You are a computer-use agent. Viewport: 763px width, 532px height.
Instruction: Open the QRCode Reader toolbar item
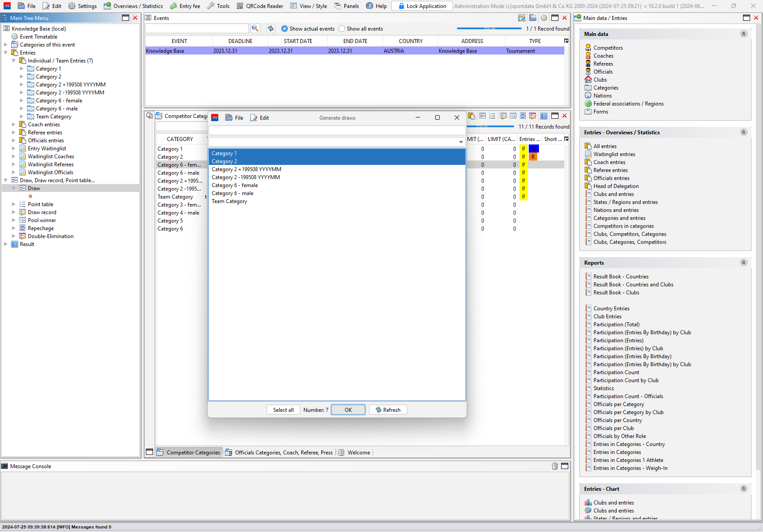[260, 6]
